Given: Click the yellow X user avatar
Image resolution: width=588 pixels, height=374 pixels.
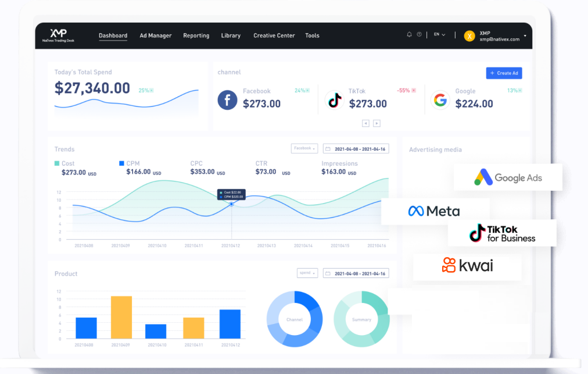Looking at the screenshot, I should [469, 36].
